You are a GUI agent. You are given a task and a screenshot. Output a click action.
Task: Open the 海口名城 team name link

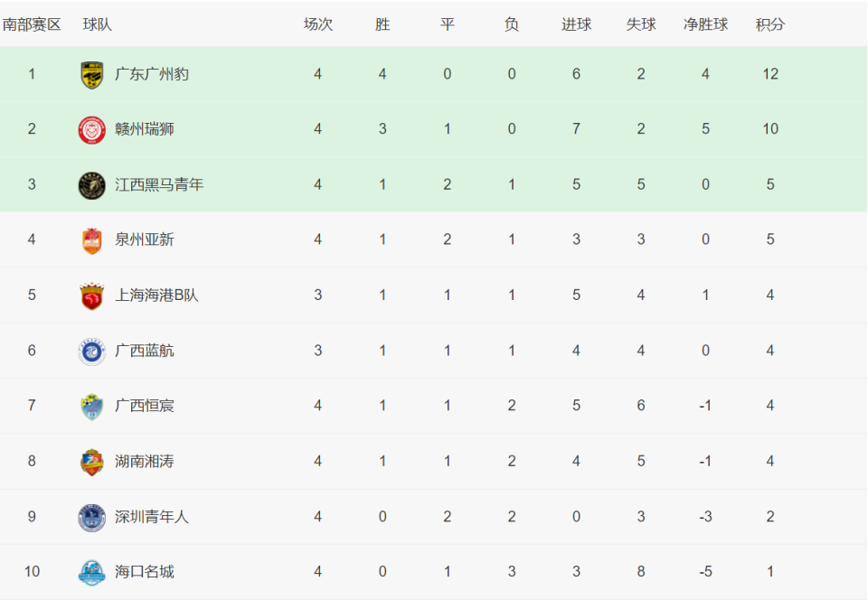[x=145, y=571]
